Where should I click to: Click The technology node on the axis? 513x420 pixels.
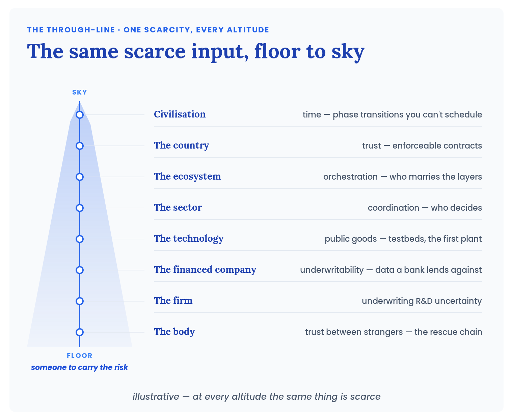pyautogui.click(x=80, y=239)
